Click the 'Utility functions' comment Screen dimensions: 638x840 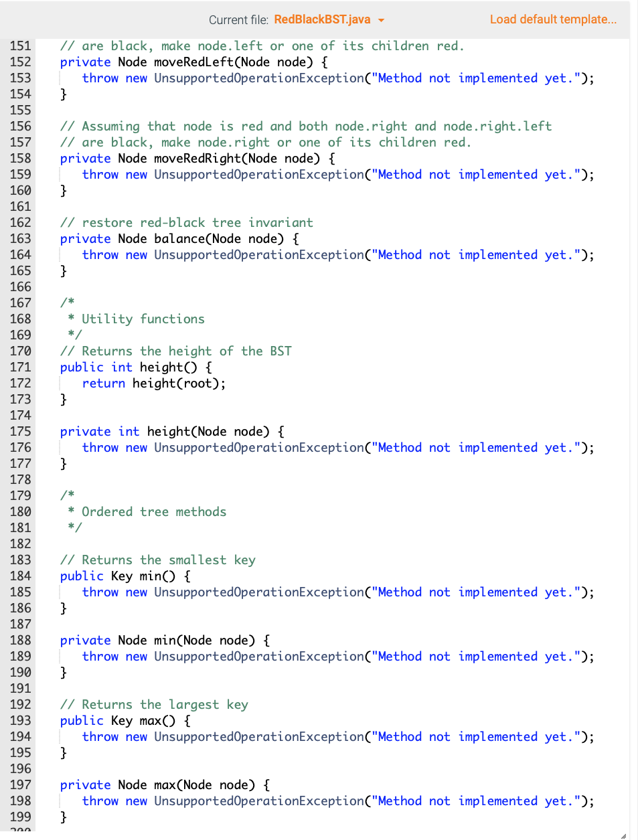coord(143,319)
